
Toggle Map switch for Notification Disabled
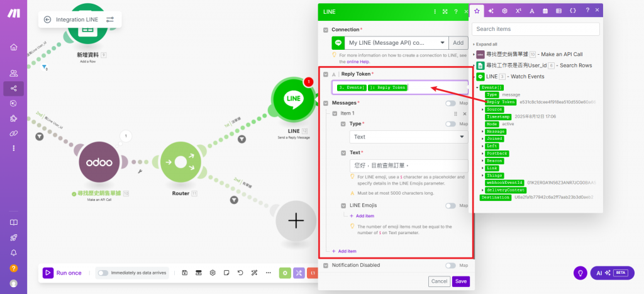coord(450,266)
